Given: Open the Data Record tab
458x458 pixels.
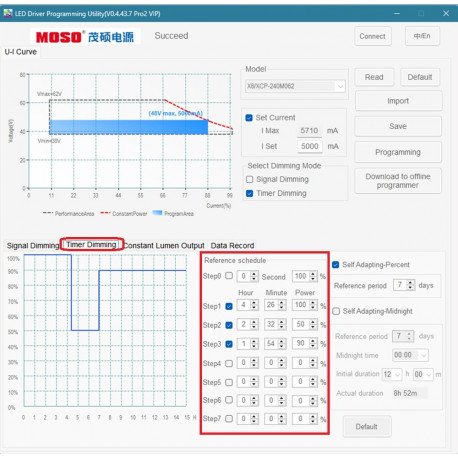Looking at the screenshot, I should [x=232, y=246].
